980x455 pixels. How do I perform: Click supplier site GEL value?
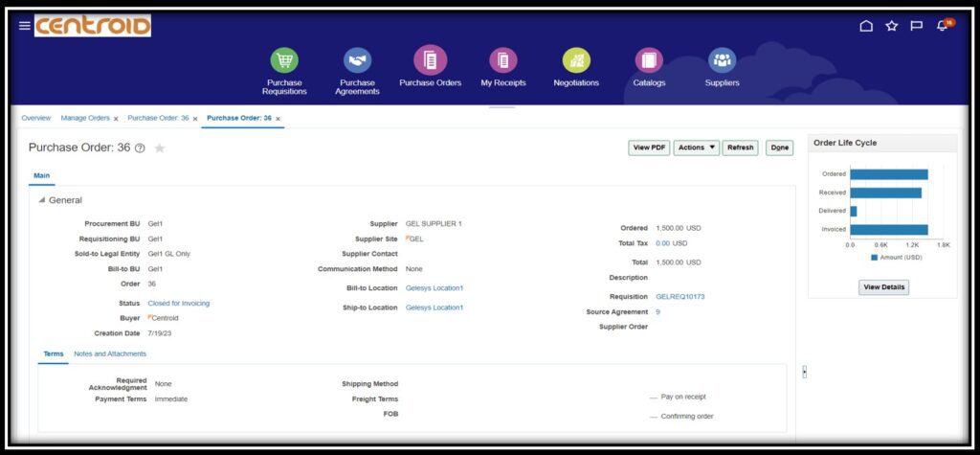pyautogui.click(x=416, y=239)
